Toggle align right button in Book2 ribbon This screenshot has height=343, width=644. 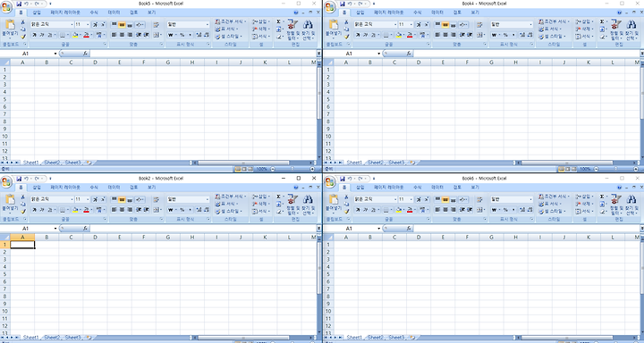(130, 210)
